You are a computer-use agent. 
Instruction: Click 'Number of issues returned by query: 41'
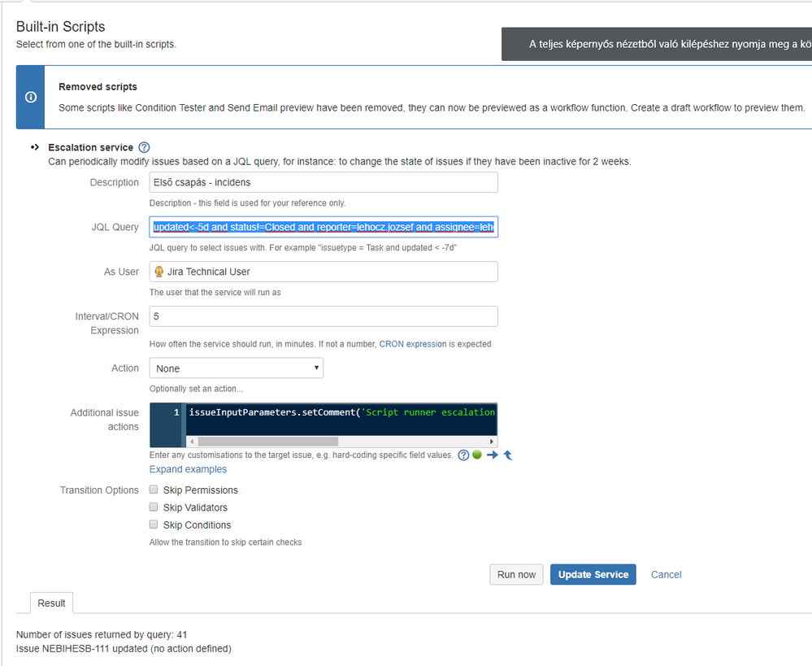[x=102, y=635]
